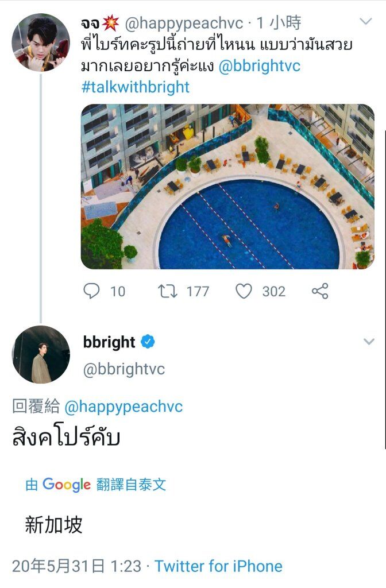Retweet the happypeachvc tweet
Viewport: 386px width, 588px height.
click(x=167, y=291)
